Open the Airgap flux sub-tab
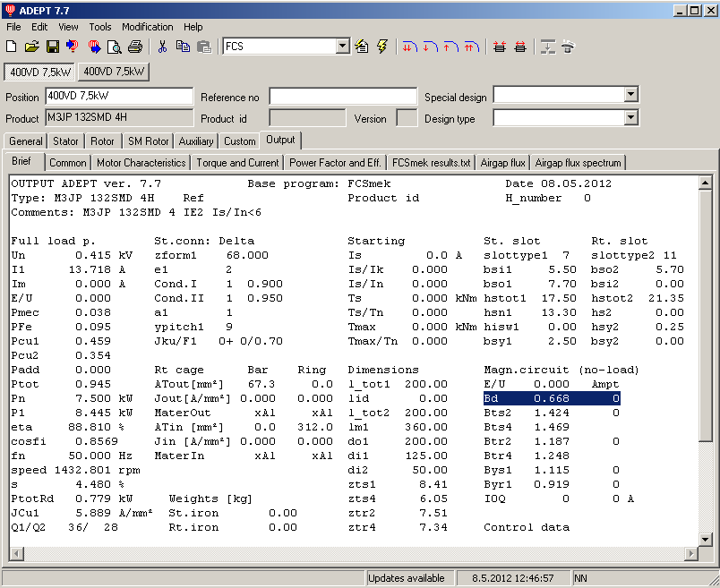The height and width of the screenshot is (588, 720). pyautogui.click(x=502, y=163)
